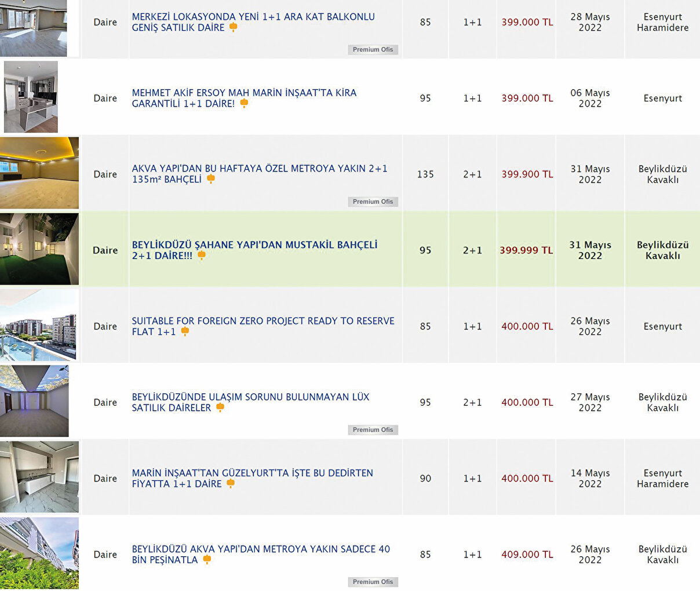The image size is (700, 591).
Task: Open the sky-painted ceiling room thumbnail
Action: pyautogui.click(x=34, y=401)
